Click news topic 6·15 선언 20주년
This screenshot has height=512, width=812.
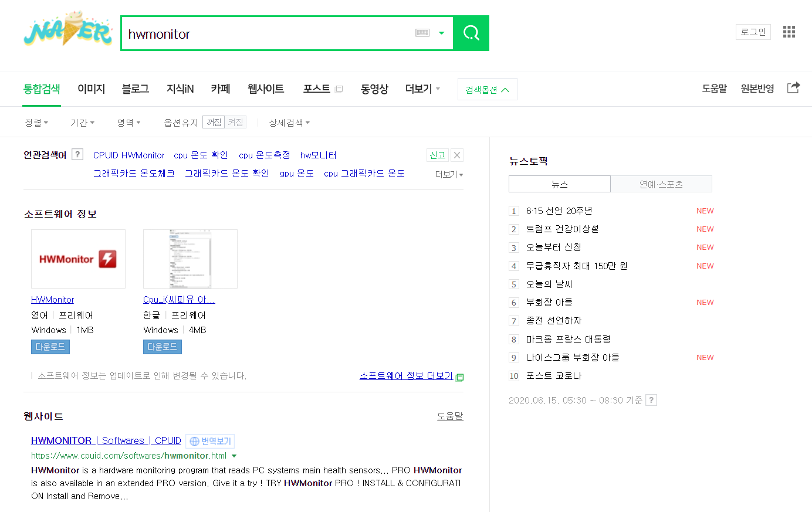[559, 211]
